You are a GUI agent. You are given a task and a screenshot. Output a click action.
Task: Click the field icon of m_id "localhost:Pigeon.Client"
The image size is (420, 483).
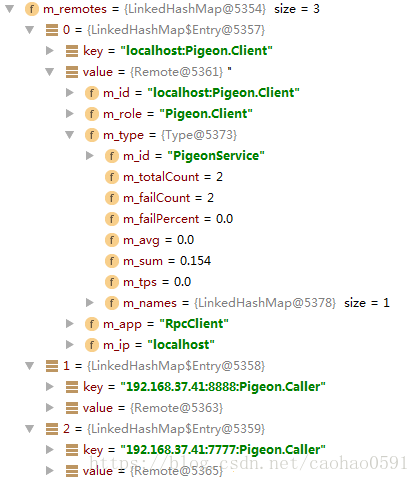tap(92, 93)
